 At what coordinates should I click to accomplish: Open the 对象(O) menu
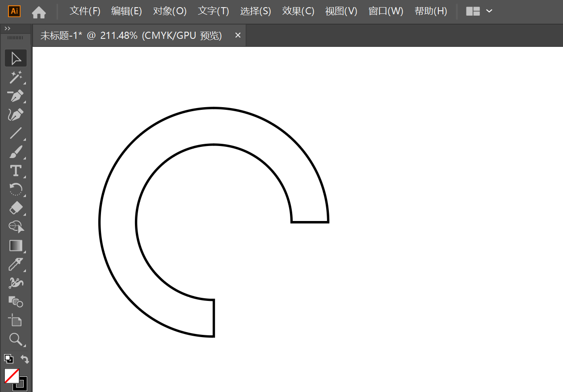(170, 12)
